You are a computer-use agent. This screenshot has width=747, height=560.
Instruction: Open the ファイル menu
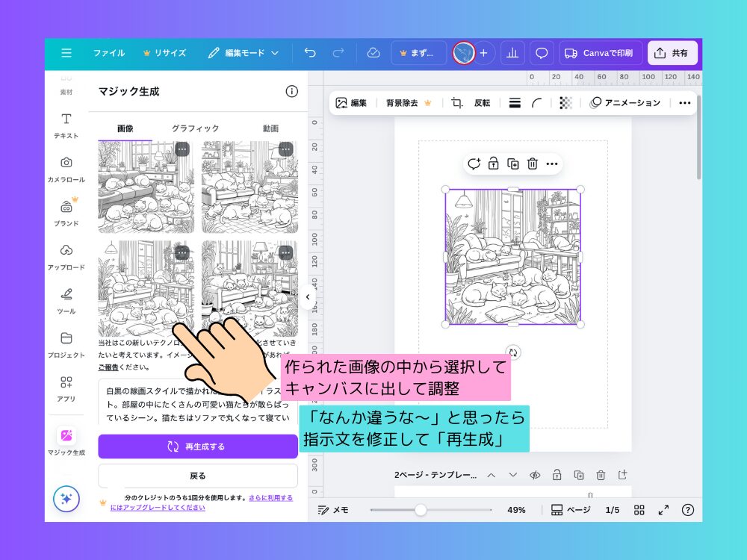click(x=109, y=52)
